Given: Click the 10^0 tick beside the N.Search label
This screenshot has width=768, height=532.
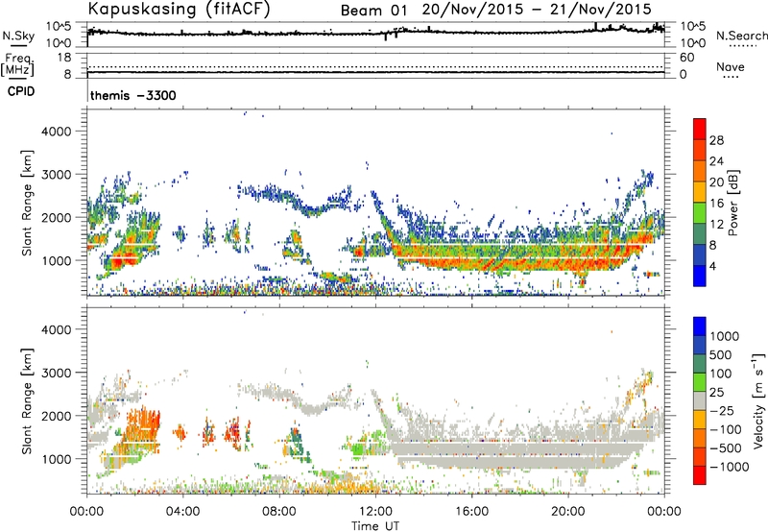Looking at the screenshot, I should (692, 43).
